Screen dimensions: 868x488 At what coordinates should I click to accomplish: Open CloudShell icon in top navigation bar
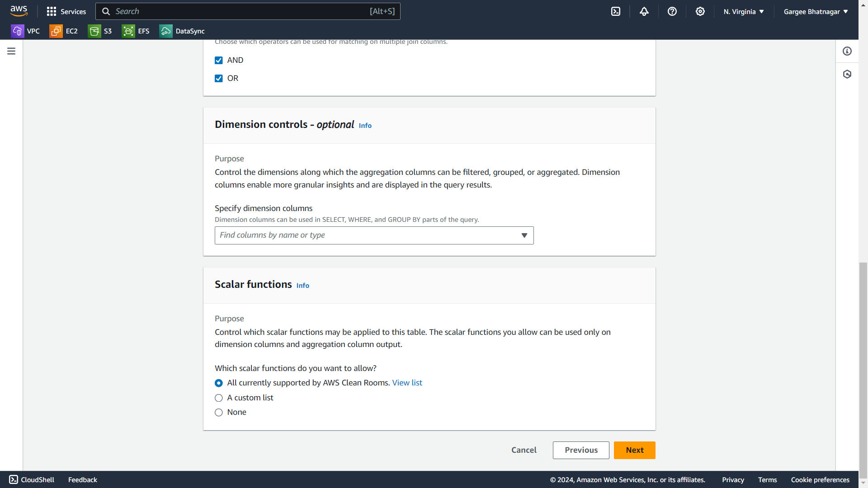click(616, 11)
